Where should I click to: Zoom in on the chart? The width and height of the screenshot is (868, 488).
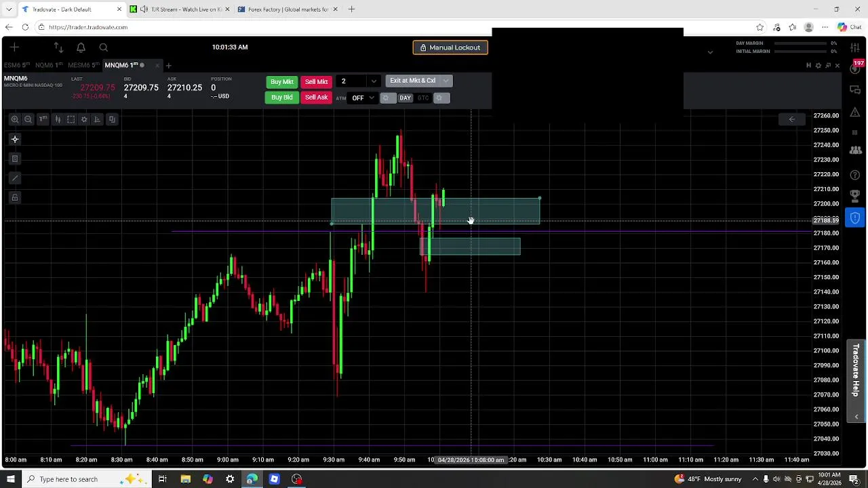(x=14, y=119)
